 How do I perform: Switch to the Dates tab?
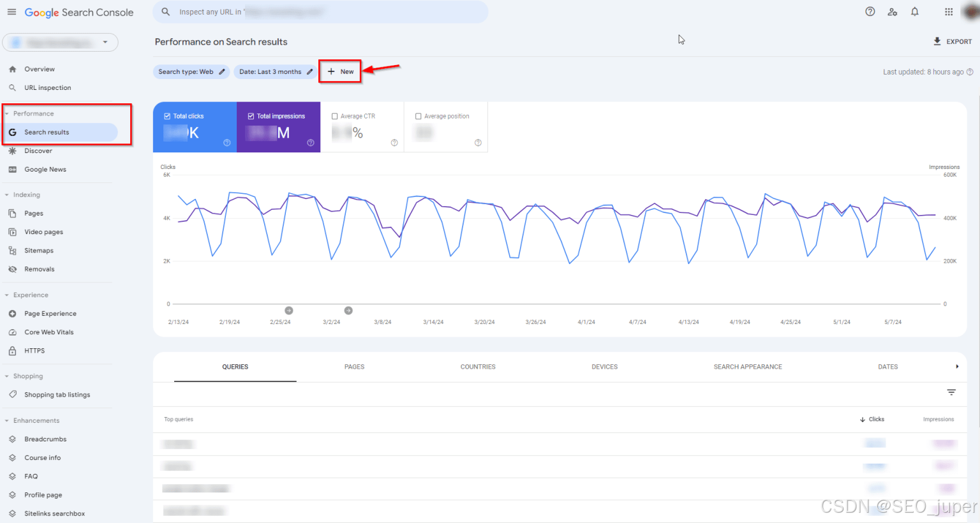887,367
